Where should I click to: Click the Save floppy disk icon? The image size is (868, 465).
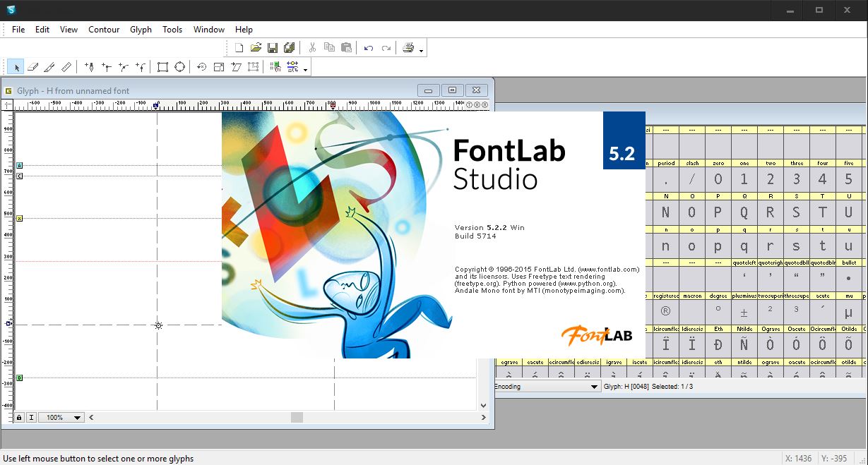[x=273, y=48]
